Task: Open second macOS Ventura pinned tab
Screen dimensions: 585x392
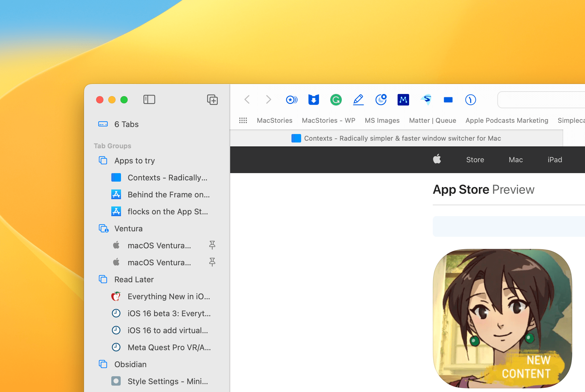Action: click(157, 263)
